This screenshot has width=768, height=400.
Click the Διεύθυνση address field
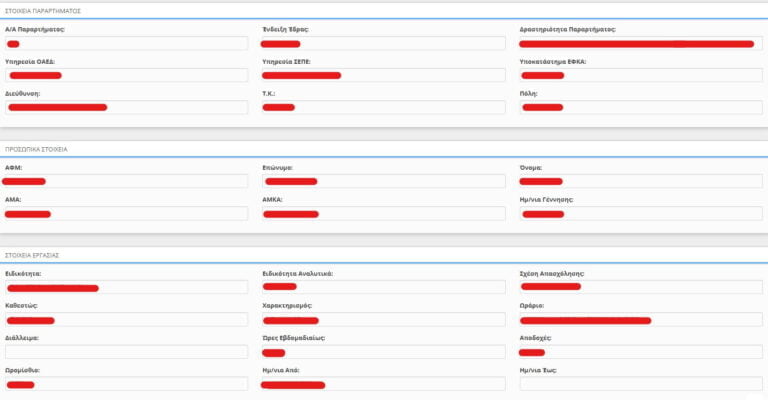coord(126,107)
